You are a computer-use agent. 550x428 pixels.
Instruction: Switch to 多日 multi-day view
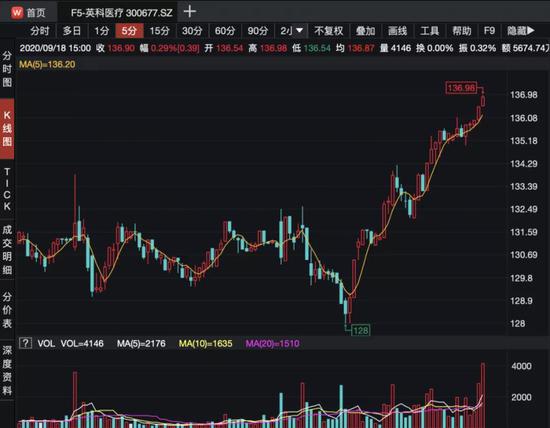72,31
